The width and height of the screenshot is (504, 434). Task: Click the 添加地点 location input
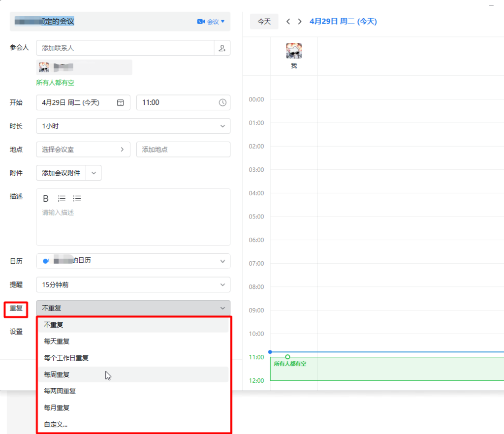click(x=183, y=149)
